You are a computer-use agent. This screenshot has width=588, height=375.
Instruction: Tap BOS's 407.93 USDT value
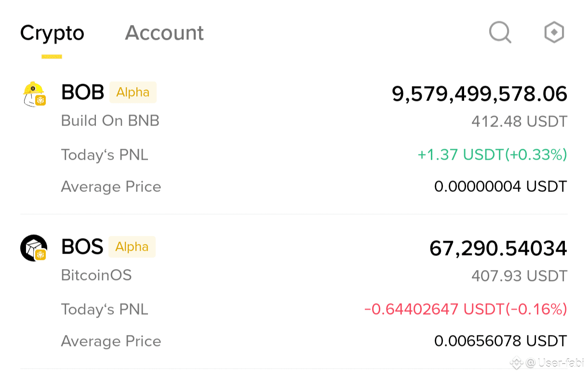click(520, 276)
